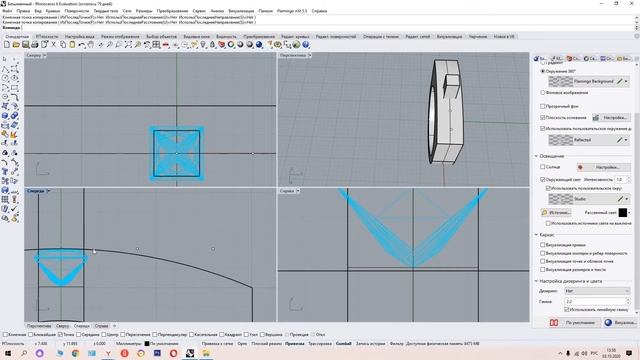Image resolution: width=640 pixels, height=360 pixels.
Task: Click the Yandex browser taskbar icon
Action: 108,353
